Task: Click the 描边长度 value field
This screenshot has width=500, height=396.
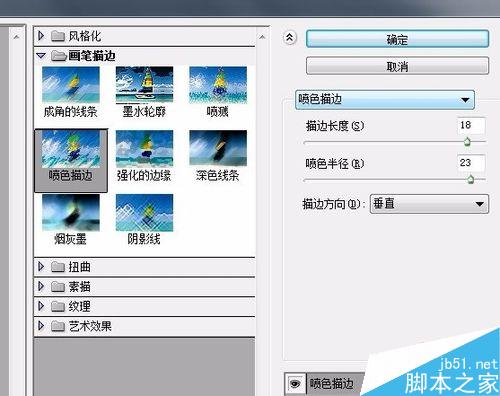Action: 471,126
